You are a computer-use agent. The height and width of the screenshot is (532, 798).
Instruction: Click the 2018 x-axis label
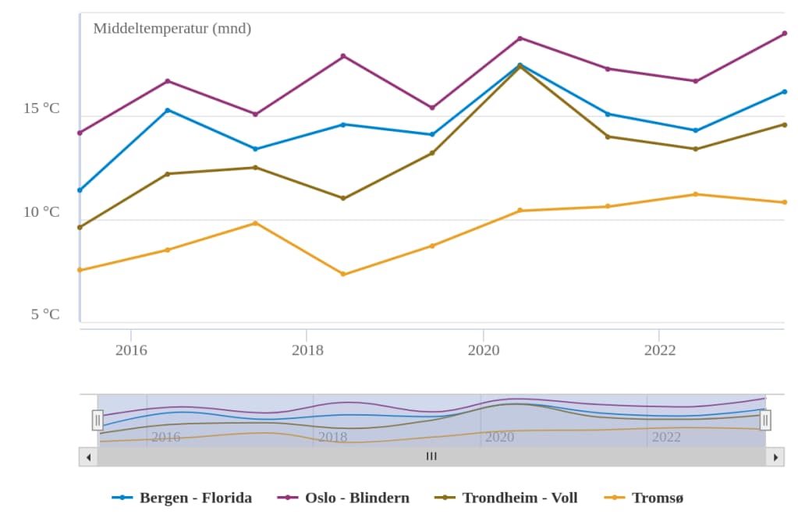click(307, 350)
